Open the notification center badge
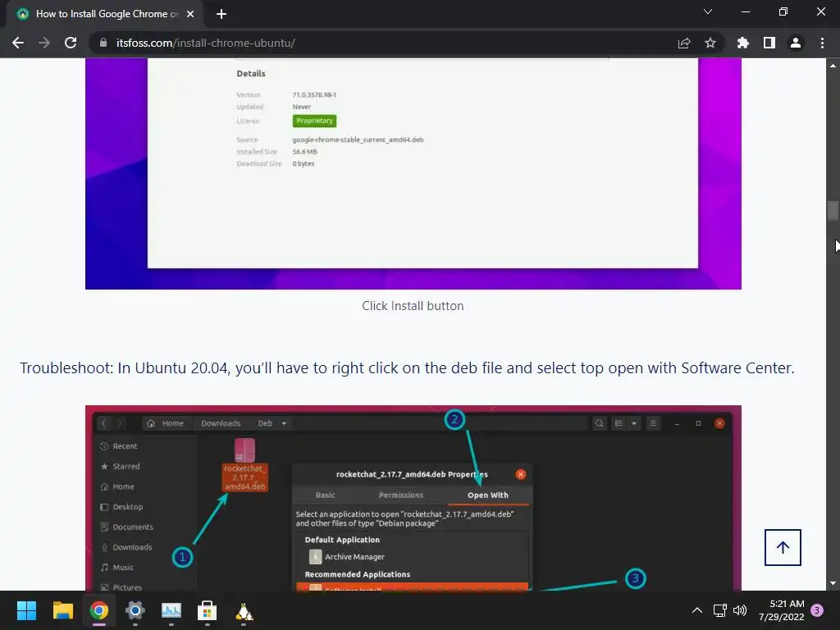Image resolution: width=840 pixels, height=630 pixels. pos(817,610)
